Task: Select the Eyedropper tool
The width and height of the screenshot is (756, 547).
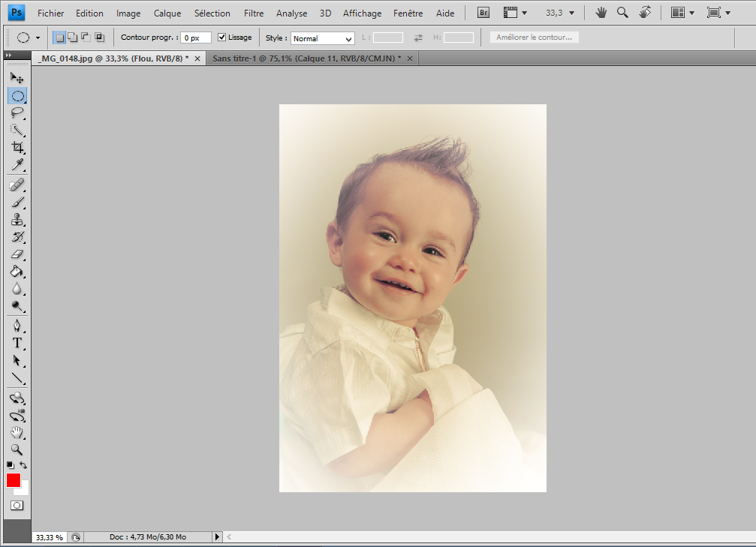Action: [x=17, y=164]
